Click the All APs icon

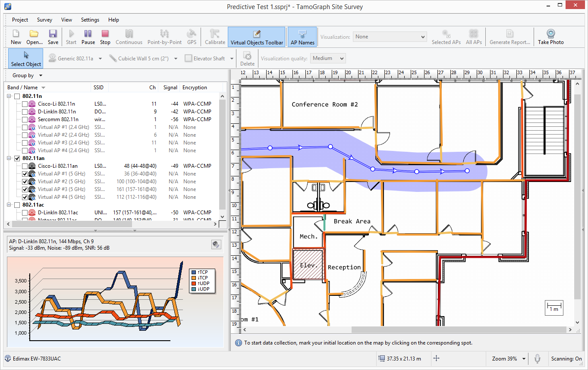[x=474, y=37]
